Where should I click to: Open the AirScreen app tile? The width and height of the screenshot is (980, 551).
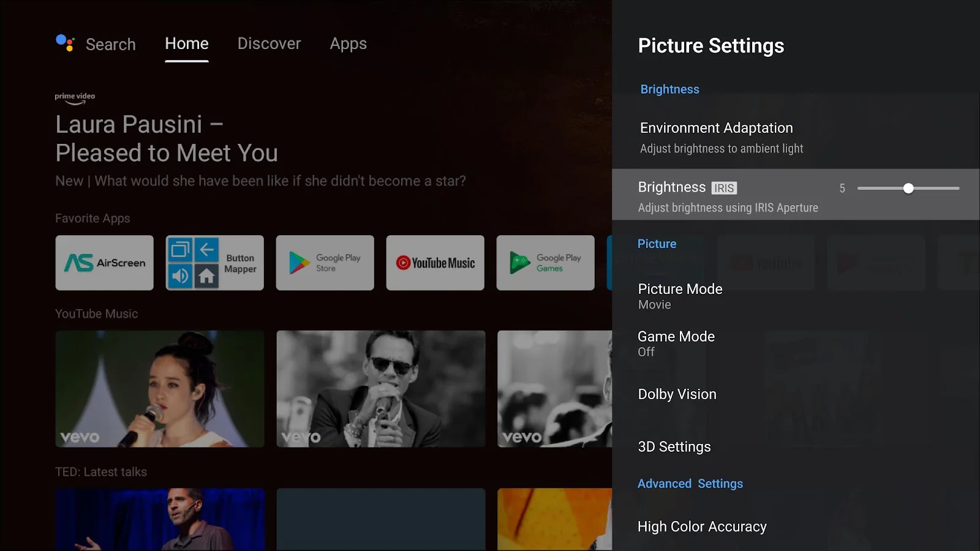(104, 263)
